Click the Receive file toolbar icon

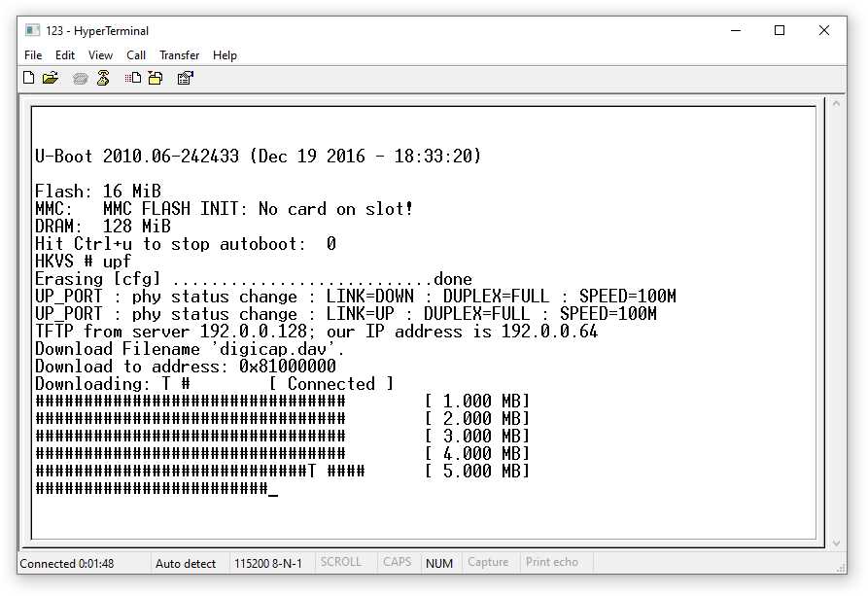156,78
